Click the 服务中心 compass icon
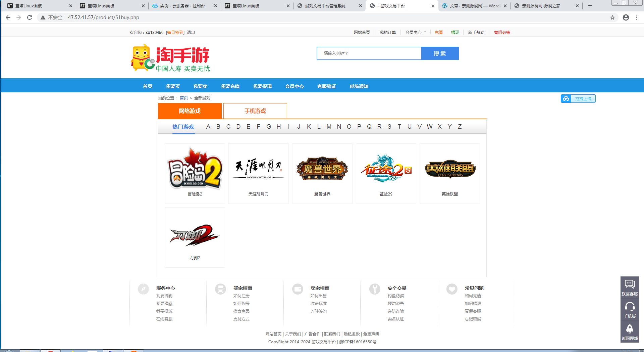 point(143,289)
